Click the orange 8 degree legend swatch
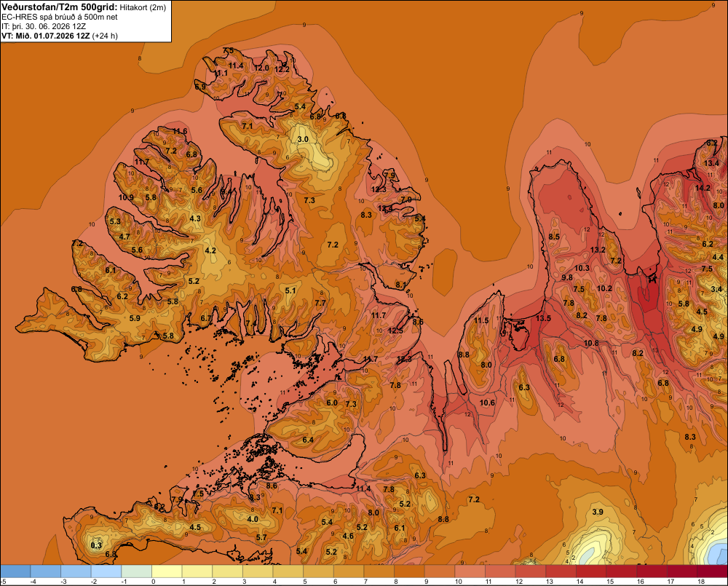 coord(409,571)
